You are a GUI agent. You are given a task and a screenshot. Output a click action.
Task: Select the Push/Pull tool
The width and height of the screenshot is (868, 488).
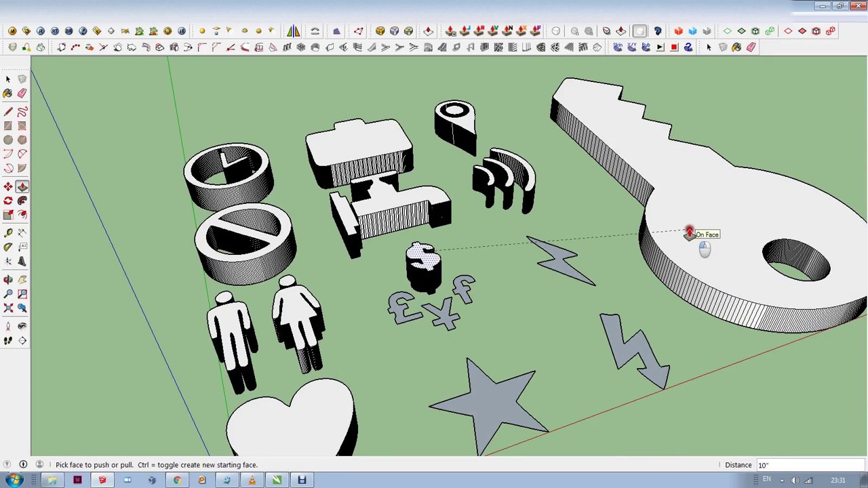click(x=22, y=186)
